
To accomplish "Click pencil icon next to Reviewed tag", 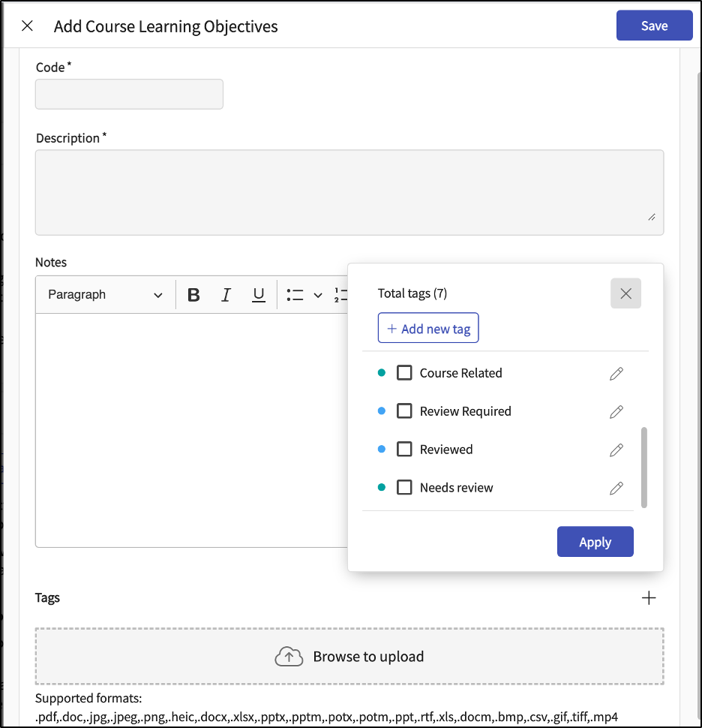I will pos(616,450).
